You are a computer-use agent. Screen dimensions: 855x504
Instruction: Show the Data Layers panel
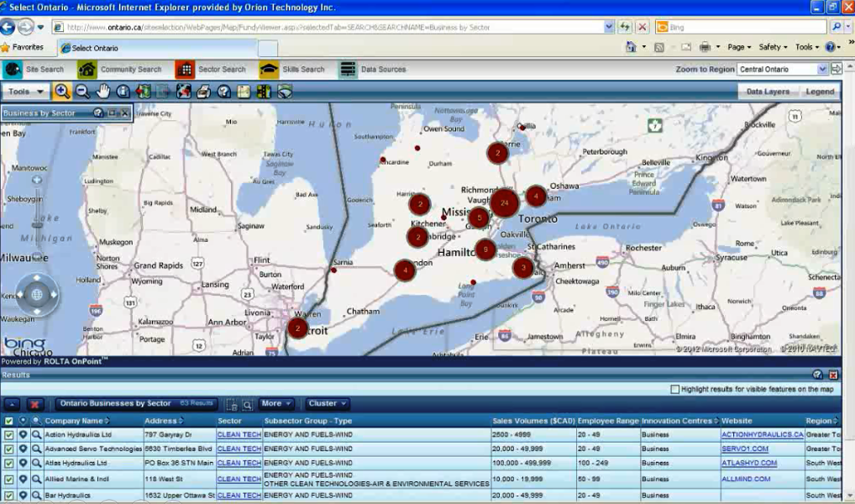click(768, 92)
